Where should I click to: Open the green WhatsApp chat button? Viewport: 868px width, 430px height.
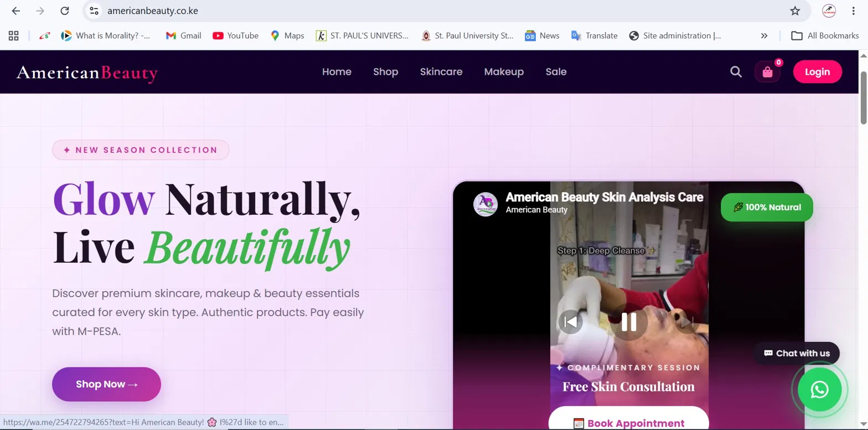(819, 390)
